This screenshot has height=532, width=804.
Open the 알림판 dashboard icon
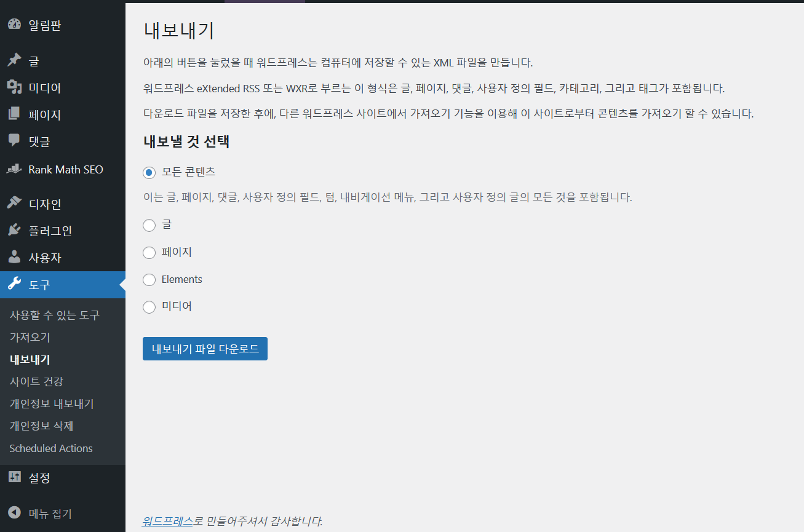click(14, 25)
